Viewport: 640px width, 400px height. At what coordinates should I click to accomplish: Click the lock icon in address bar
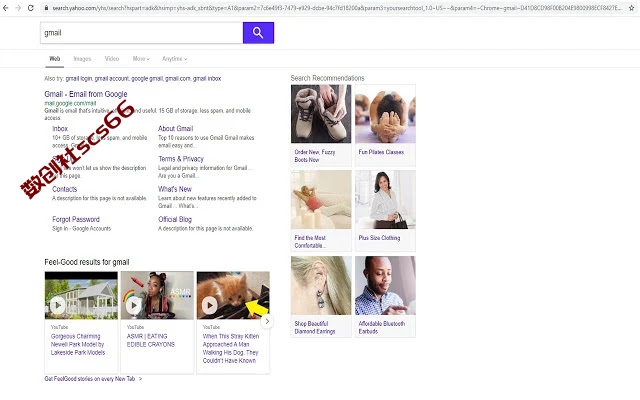[x=47, y=8]
